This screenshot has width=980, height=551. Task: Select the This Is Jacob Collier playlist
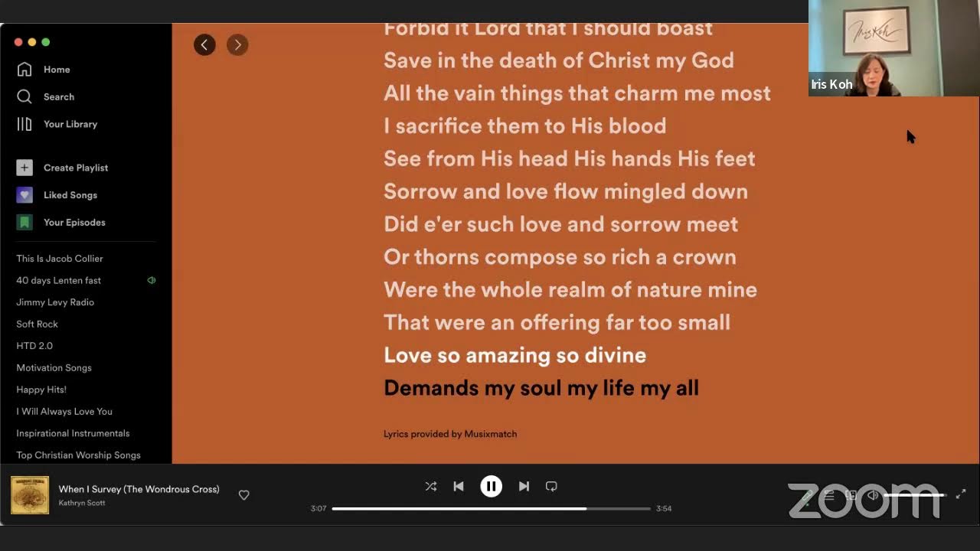pos(60,259)
